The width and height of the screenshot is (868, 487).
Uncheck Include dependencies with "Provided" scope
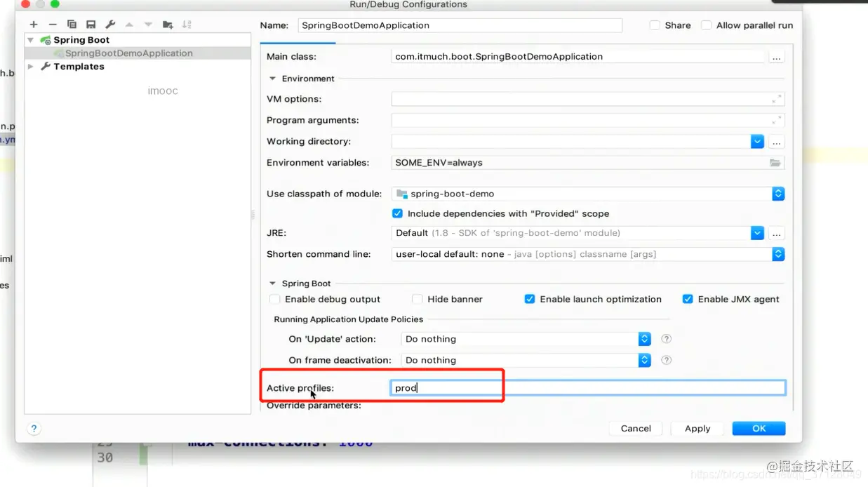(x=398, y=213)
